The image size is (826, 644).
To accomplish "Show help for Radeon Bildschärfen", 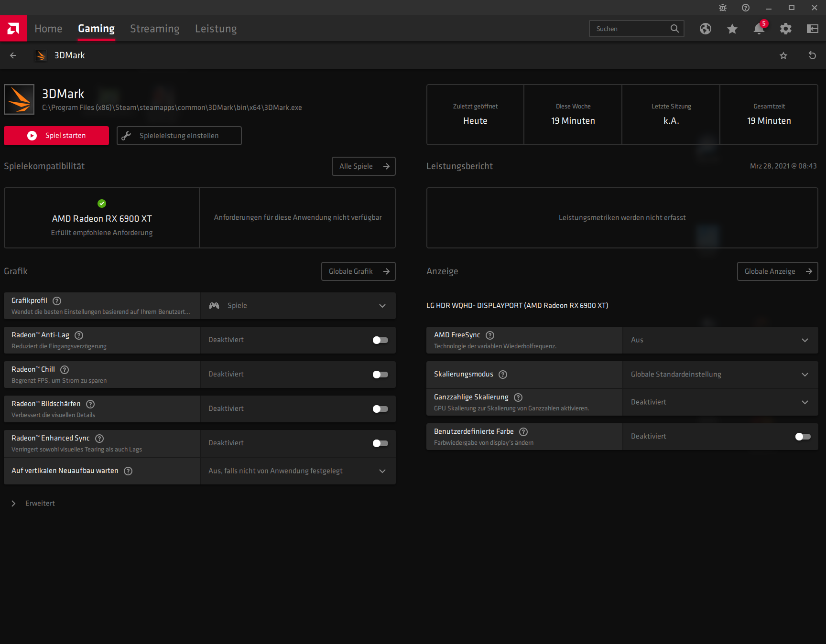I will point(90,404).
